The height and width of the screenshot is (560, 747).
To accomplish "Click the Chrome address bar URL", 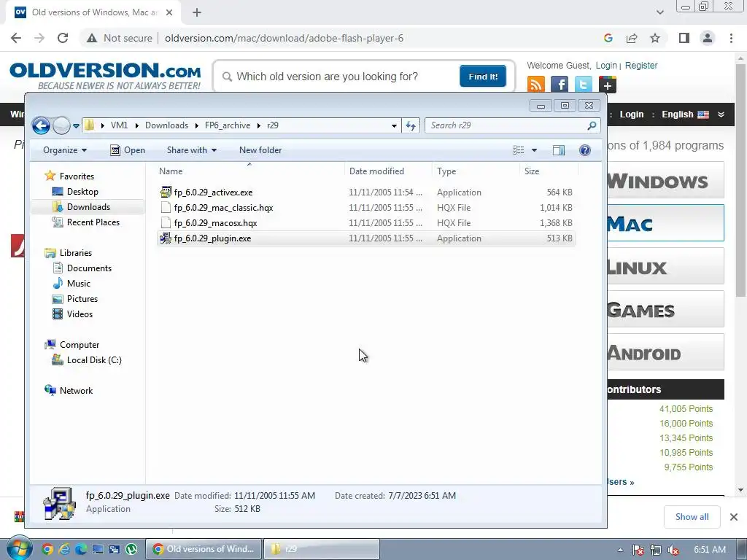I will pyautogui.click(x=284, y=38).
